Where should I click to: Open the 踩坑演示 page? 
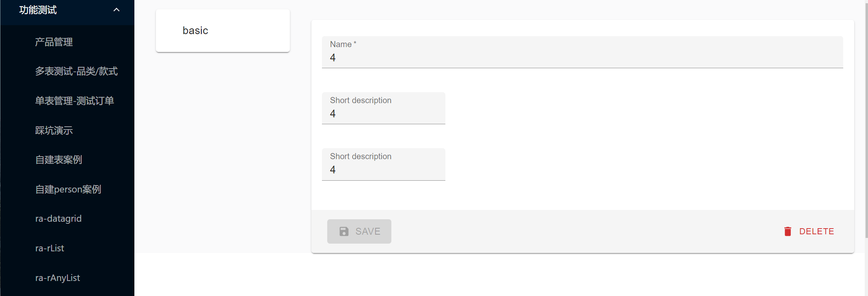(54, 130)
